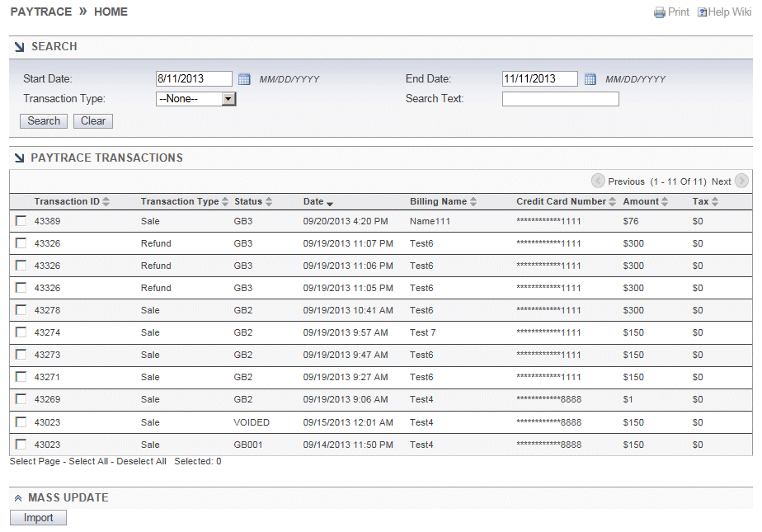Viewport: 762px width, 532px height.
Task: Tick checkbox for transaction 43274
Action: click(21, 332)
